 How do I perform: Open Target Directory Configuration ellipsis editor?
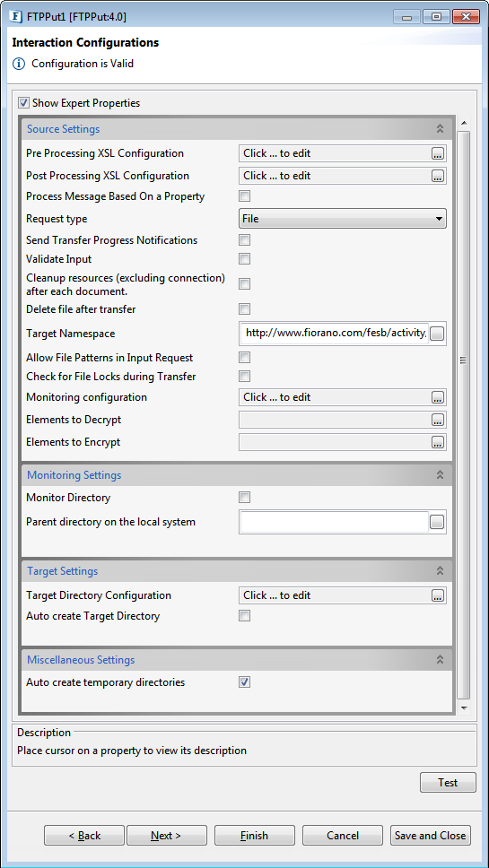438,595
